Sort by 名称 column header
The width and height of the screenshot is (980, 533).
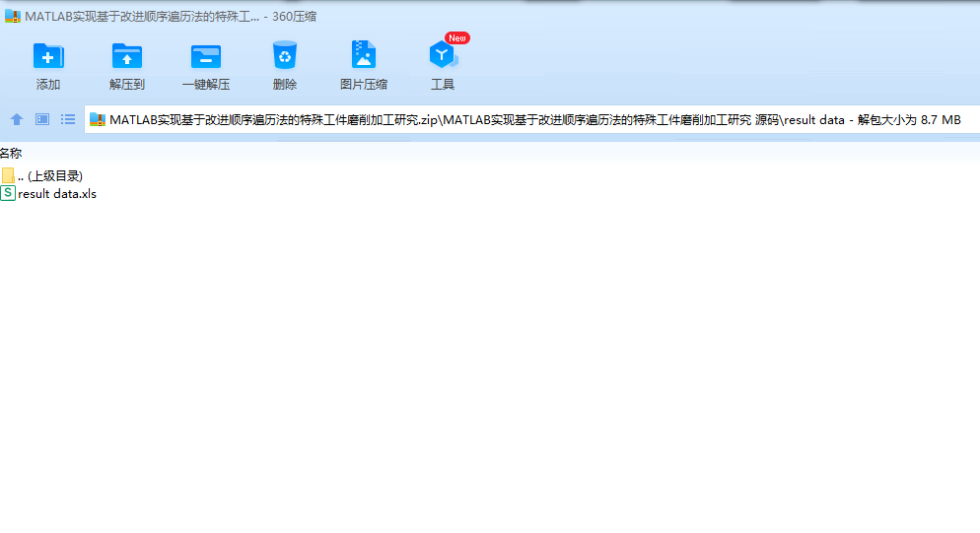pos(11,153)
